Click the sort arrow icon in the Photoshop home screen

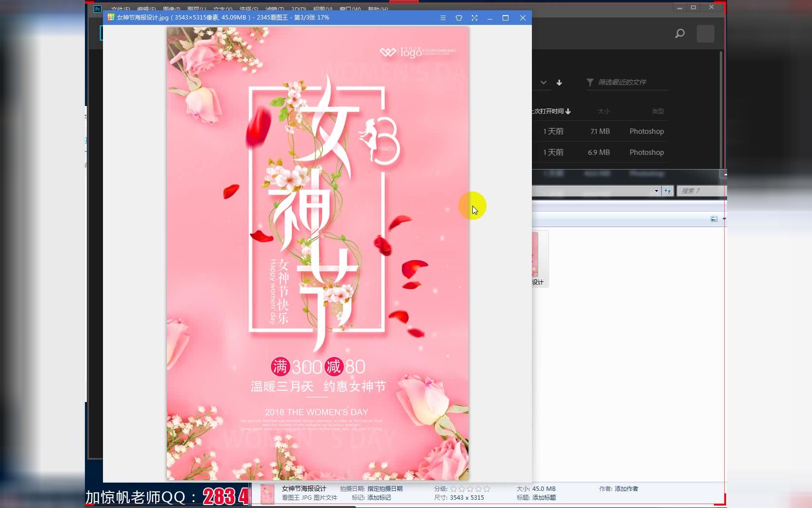560,83
